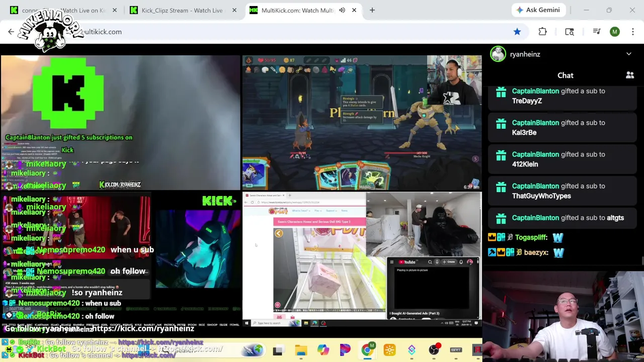Click the gift icon beside Kal3rBe message

coord(501,124)
